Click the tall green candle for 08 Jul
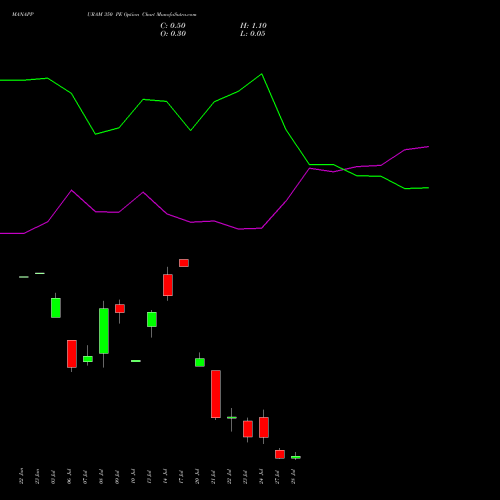This screenshot has height=500, width=500. pyautogui.click(x=104, y=331)
